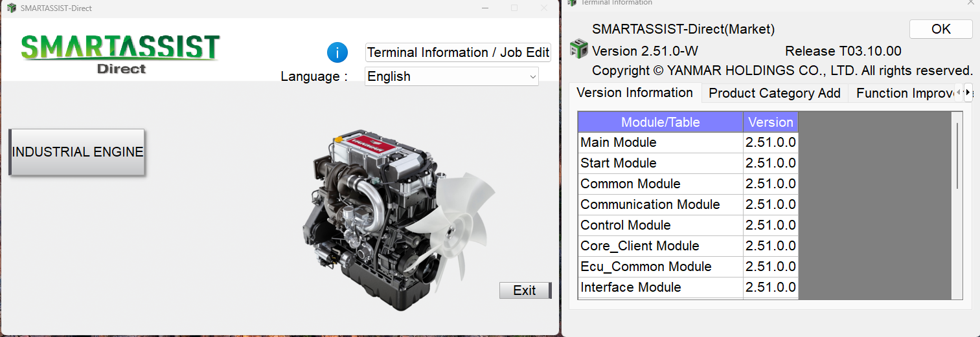Select the Common Module row
Image resolution: width=980 pixels, height=337 pixels.
(x=688, y=184)
